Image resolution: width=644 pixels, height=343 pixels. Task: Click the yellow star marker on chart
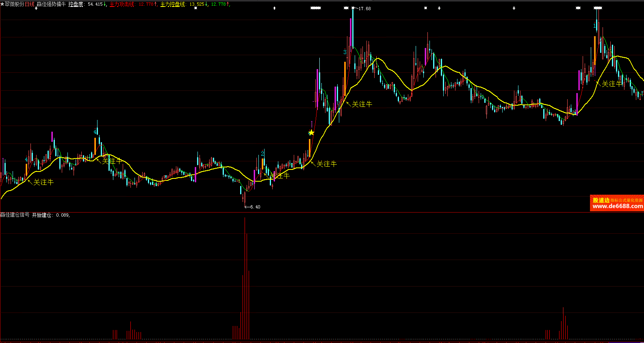coord(311,132)
